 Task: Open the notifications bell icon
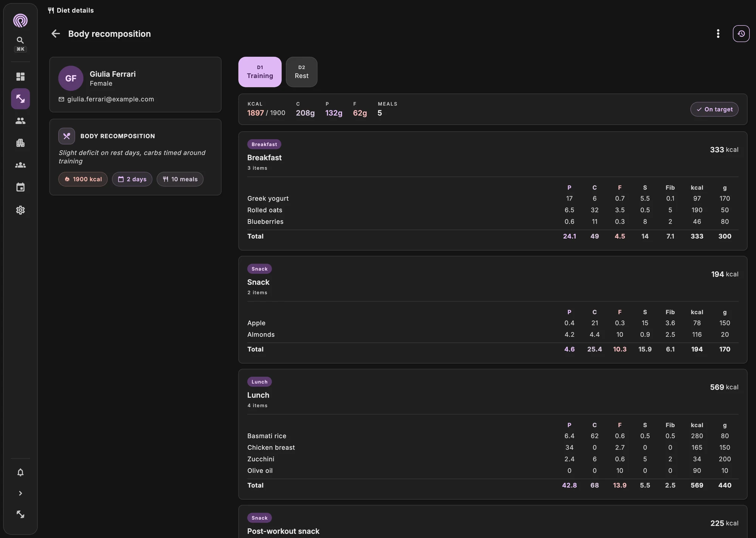pyautogui.click(x=20, y=473)
